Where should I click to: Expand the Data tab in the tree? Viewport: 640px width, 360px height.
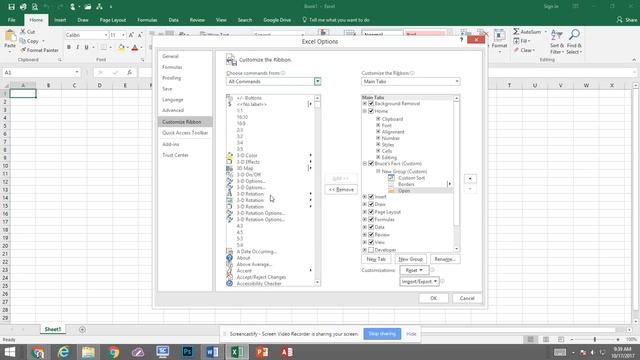(x=364, y=227)
